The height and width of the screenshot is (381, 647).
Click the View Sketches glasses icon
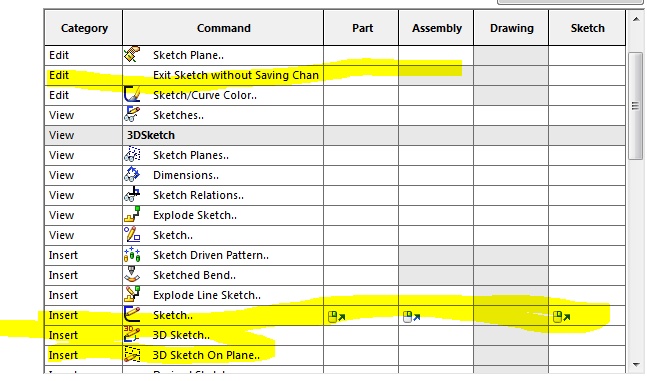click(132, 114)
